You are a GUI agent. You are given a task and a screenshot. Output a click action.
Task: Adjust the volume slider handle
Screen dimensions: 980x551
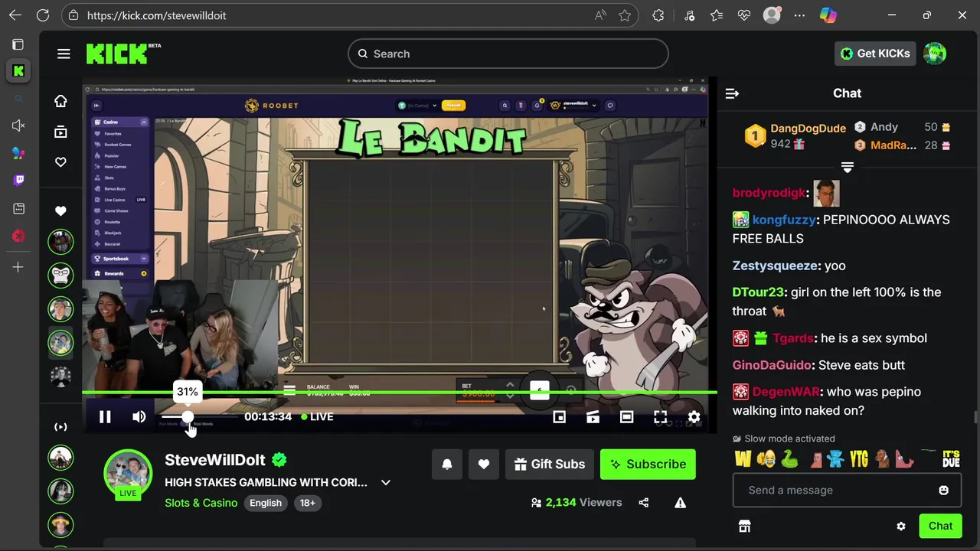tap(188, 416)
